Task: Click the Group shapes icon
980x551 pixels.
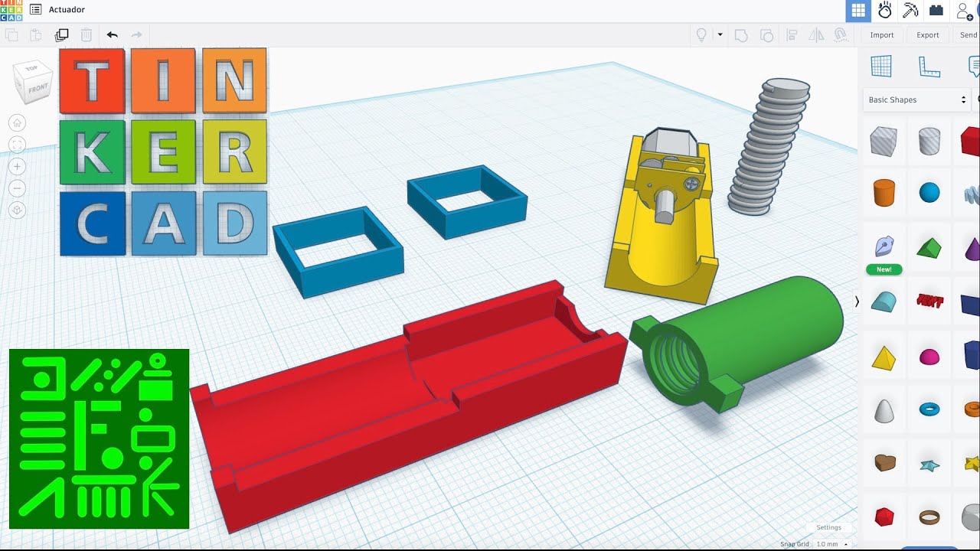Action: click(x=740, y=34)
